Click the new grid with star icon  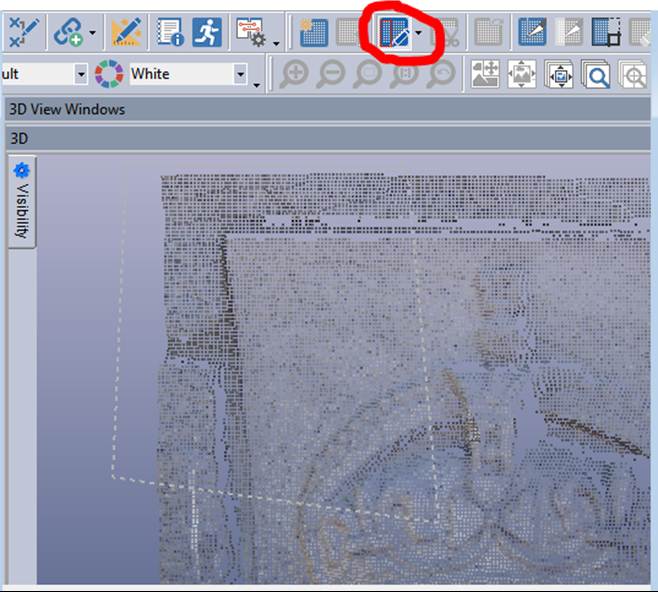(314, 32)
